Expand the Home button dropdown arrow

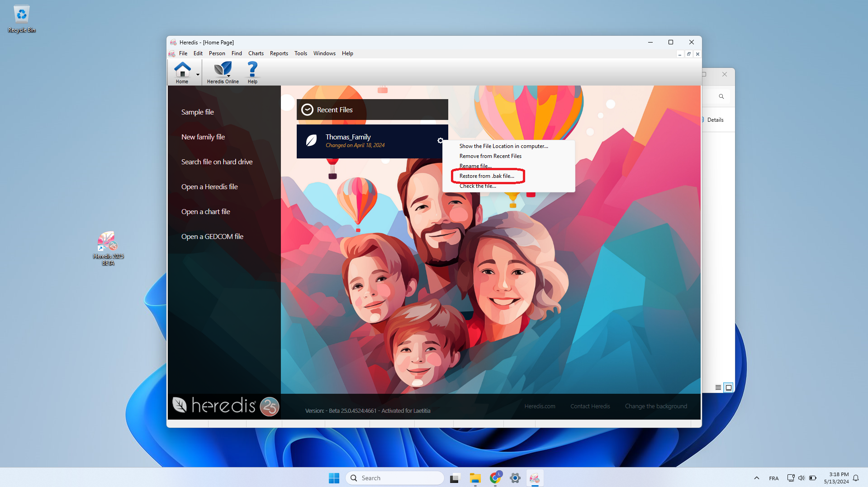point(198,75)
